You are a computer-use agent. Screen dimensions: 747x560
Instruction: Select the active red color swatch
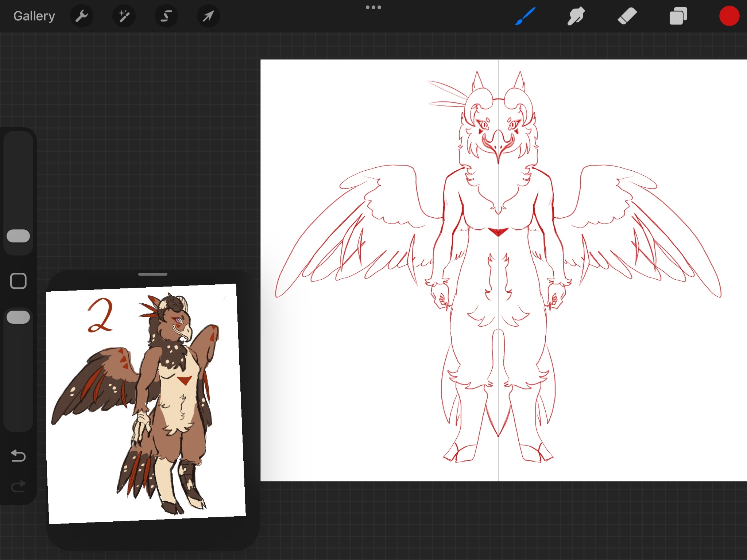click(x=729, y=16)
